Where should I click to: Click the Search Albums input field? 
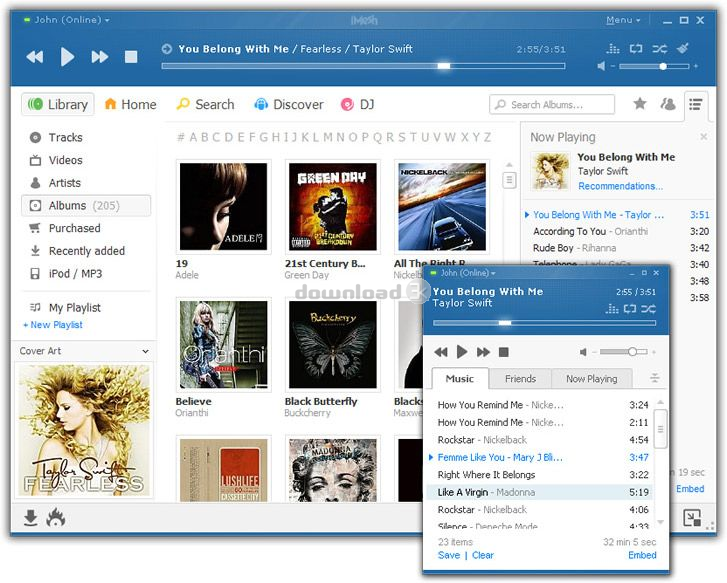click(552, 104)
